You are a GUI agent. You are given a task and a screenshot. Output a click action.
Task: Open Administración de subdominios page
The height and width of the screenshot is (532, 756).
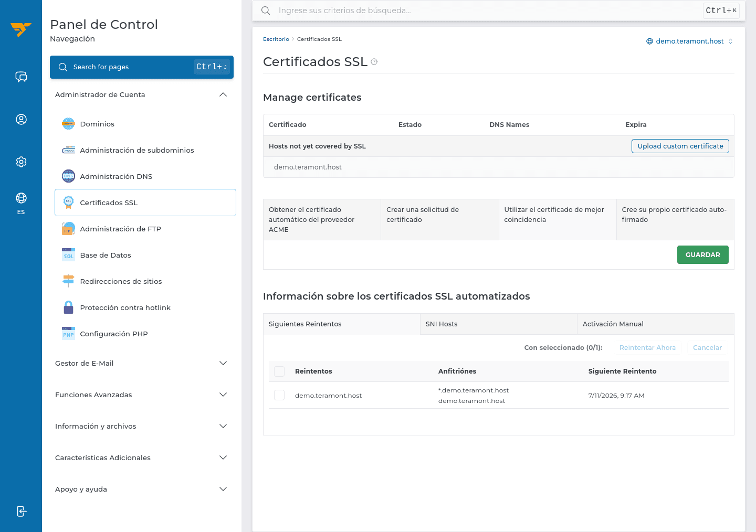pyautogui.click(x=145, y=150)
